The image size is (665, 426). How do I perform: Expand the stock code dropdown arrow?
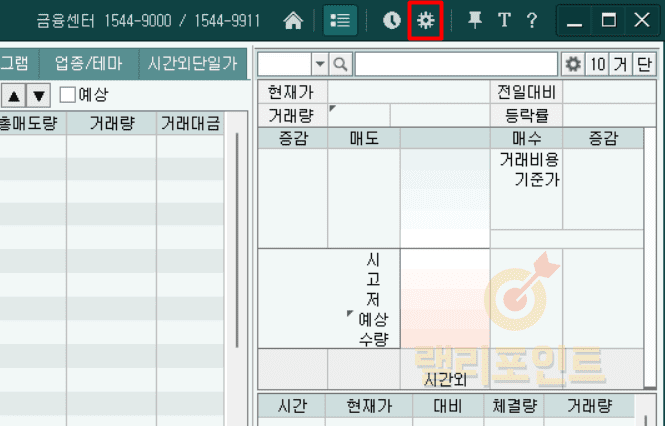click(320, 64)
